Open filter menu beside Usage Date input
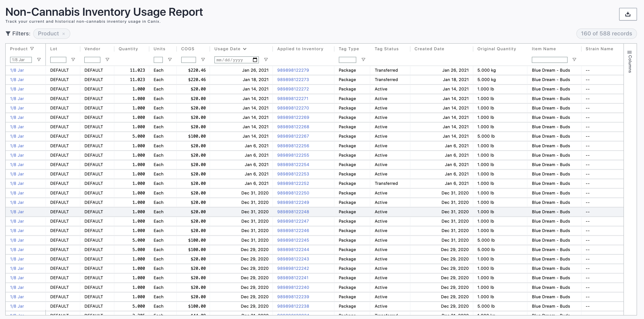This screenshot has height=319, width=644. (x=266, y=60)
